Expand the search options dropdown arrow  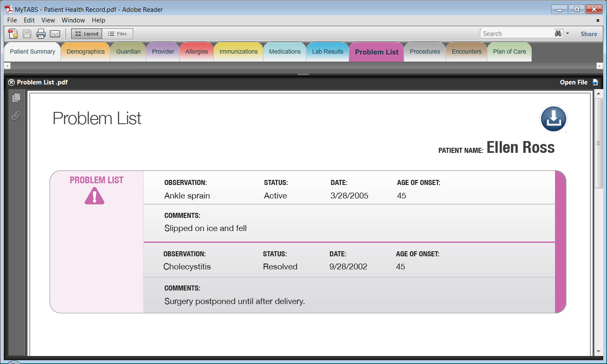click(x=567, y=33)
